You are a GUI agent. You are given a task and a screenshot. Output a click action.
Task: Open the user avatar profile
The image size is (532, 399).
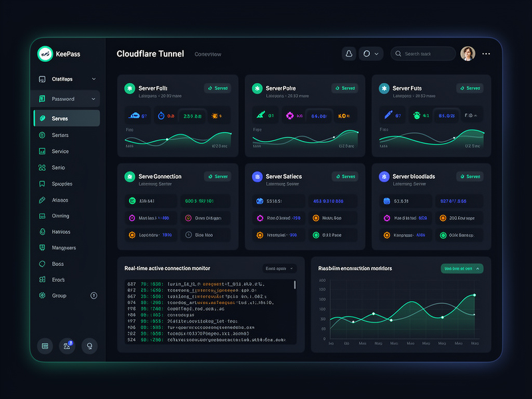[467, 54]
